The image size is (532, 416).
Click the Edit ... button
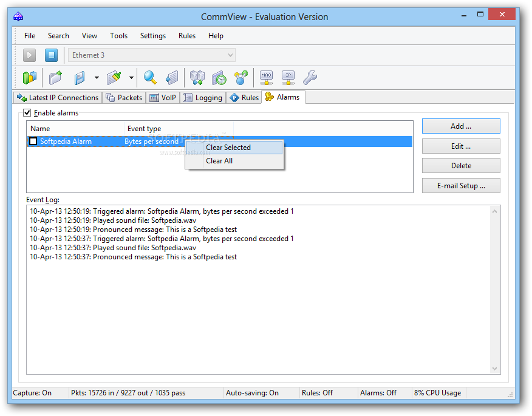pyautogui.click(x=461, y=146)
